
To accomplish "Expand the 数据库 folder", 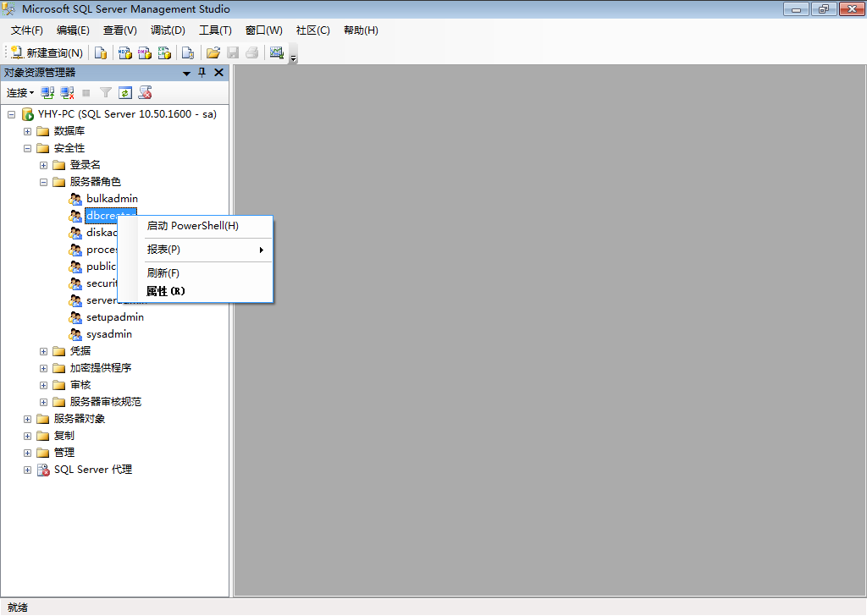I will pos(27,131).
